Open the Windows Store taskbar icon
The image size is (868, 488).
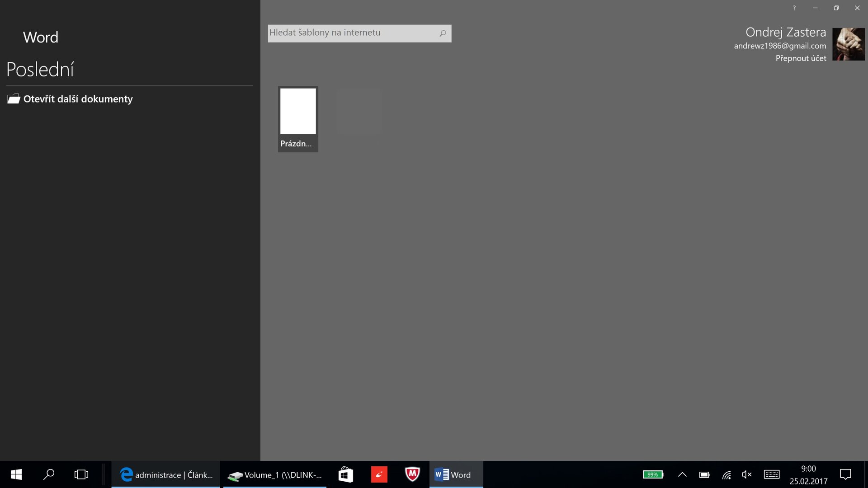[345, 474]
